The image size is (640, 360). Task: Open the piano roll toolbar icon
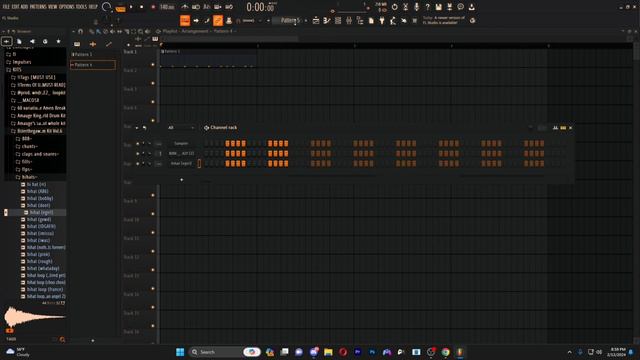(x=327, y=20)
